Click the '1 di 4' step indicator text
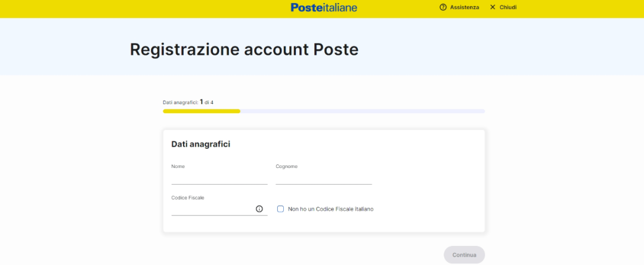644x265 pixels. point(206,102)
